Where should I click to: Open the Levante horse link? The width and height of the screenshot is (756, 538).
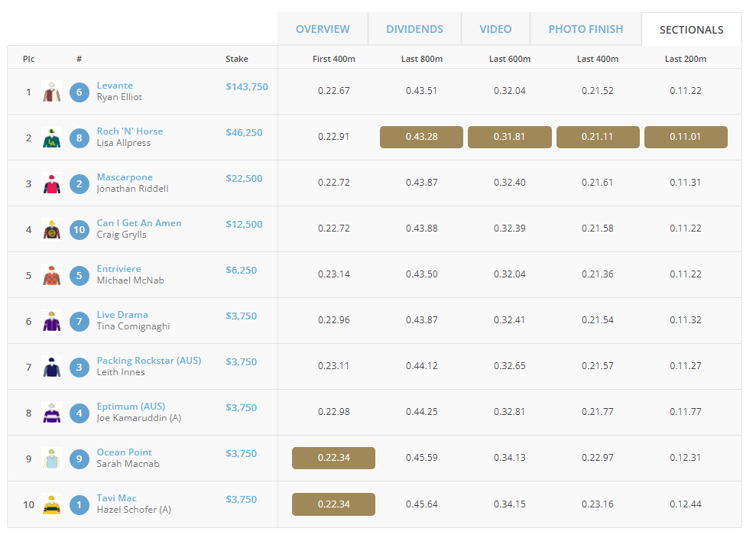(115, 86)
